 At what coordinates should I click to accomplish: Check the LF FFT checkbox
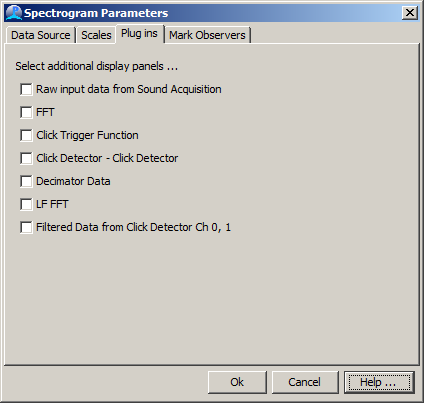click(26, 204)
